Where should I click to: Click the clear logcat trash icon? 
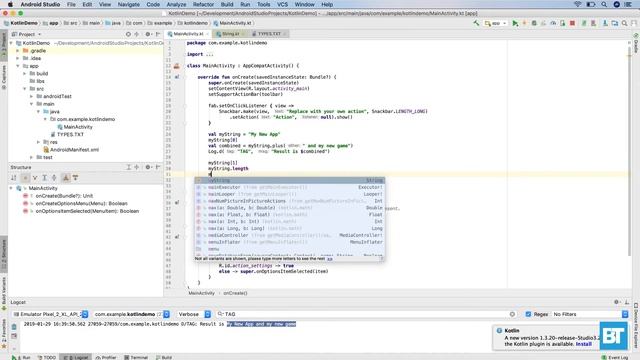[14, 327]
